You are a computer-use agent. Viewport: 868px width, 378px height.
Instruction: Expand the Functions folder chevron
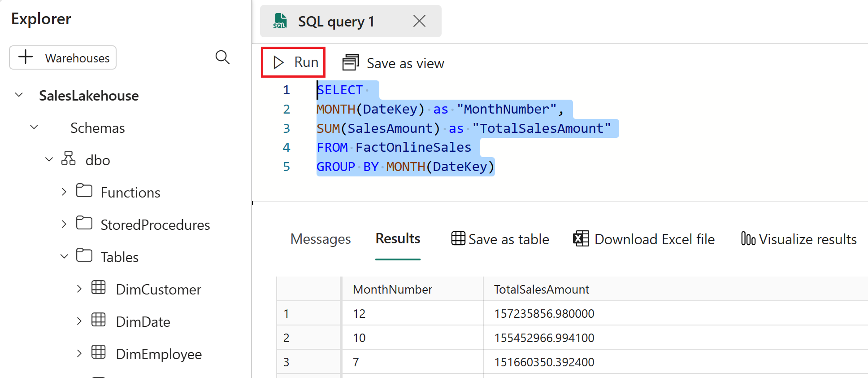(64, 192)
